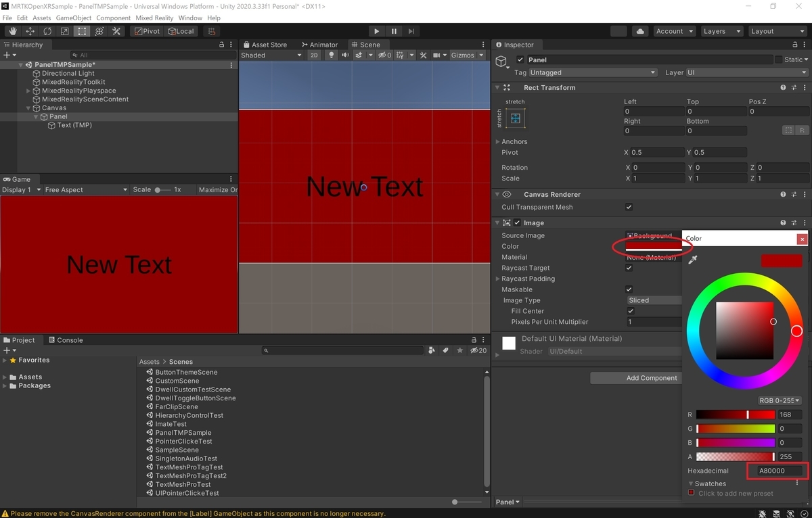Select the Rotate tool
812x518 pixels.
pos(47,31)
